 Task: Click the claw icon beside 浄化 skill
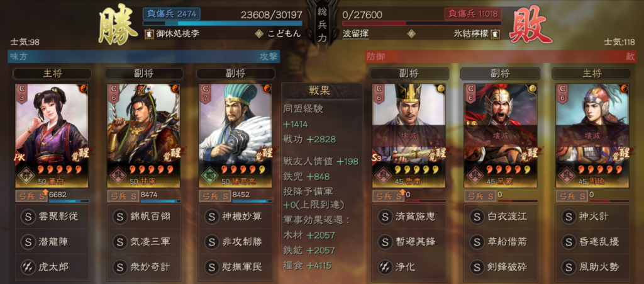click(385, 267)
